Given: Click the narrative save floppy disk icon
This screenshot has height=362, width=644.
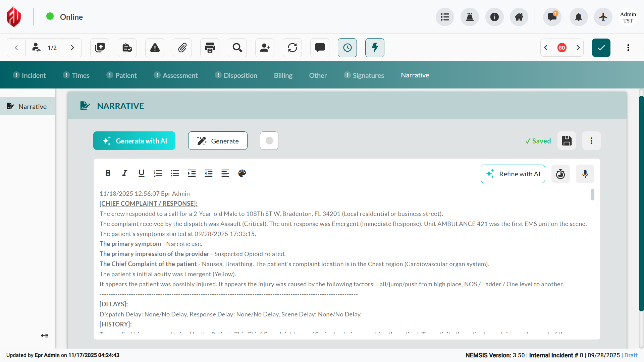Looking at the screenshot, I should click(x=567, y=141).
